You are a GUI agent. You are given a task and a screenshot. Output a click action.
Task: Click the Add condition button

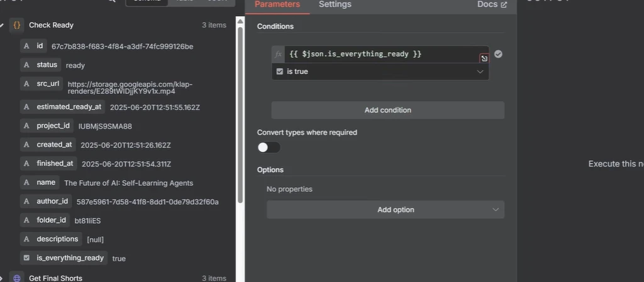click(387, 111)
